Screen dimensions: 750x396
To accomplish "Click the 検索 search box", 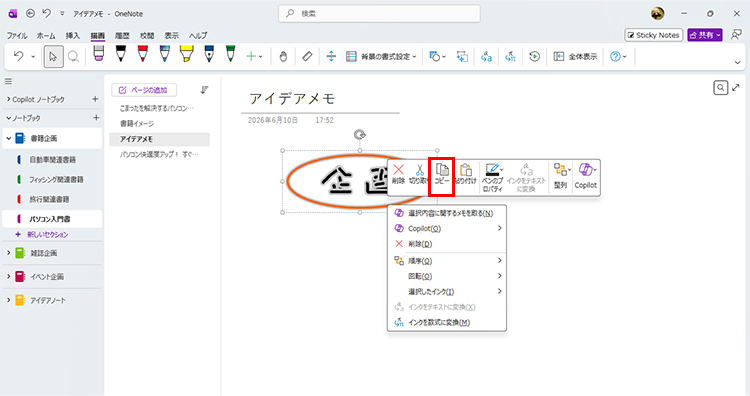I will (379, 14).
